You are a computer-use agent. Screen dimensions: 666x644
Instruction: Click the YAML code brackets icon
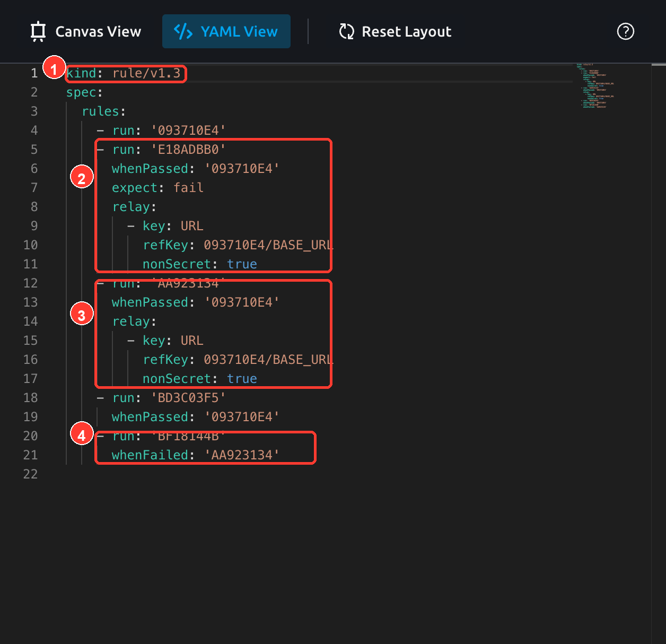click(x=183, y=31)
